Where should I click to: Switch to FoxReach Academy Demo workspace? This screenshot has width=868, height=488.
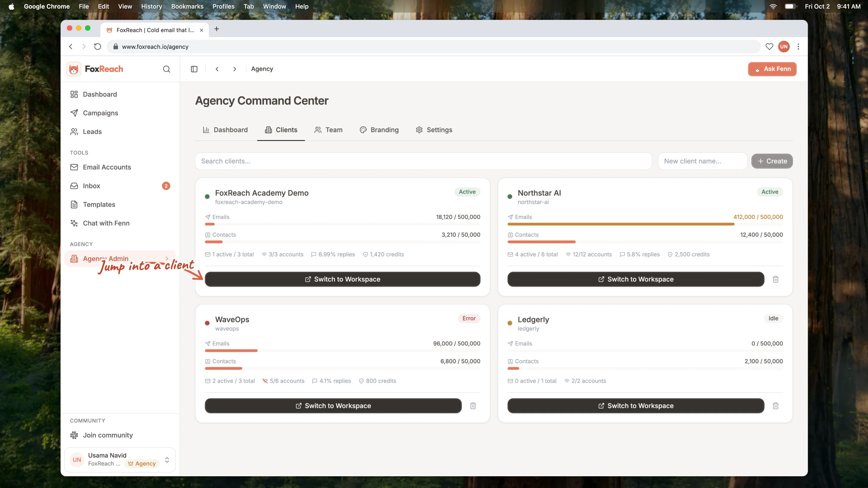(x=342, y=279)
